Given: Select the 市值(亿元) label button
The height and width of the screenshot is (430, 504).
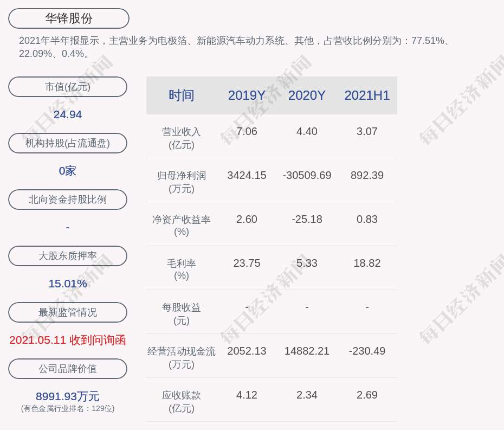Looking at the screenshot, I should click(68, 87).
